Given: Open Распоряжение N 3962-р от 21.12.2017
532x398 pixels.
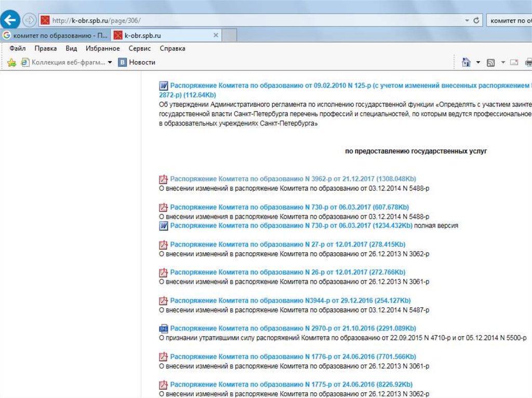Looking at the screenshot, I should click(293, 179).
